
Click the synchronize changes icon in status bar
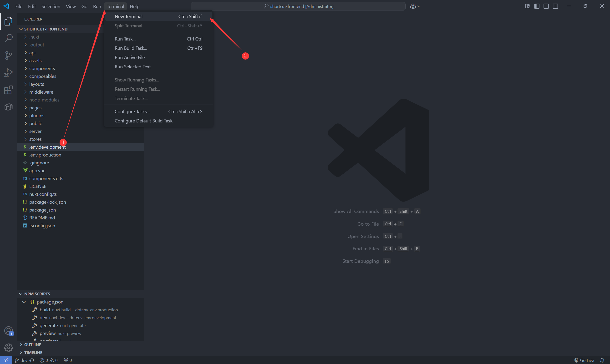point(32,360)
